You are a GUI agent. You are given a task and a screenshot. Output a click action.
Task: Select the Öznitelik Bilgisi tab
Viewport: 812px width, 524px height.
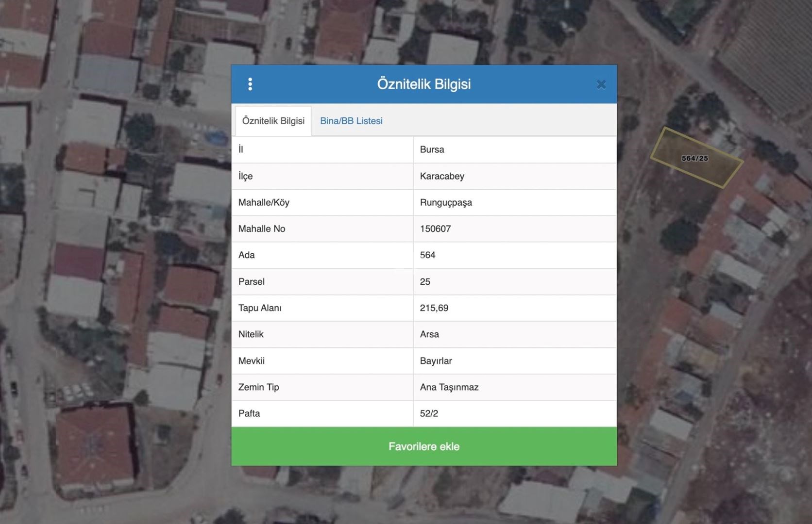tap(273, 121)
